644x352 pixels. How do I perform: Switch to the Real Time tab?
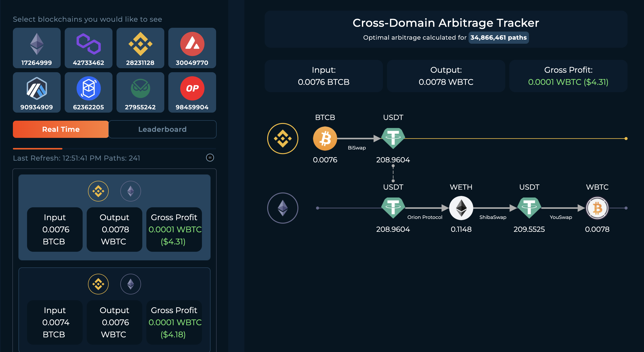click(61, 129)
